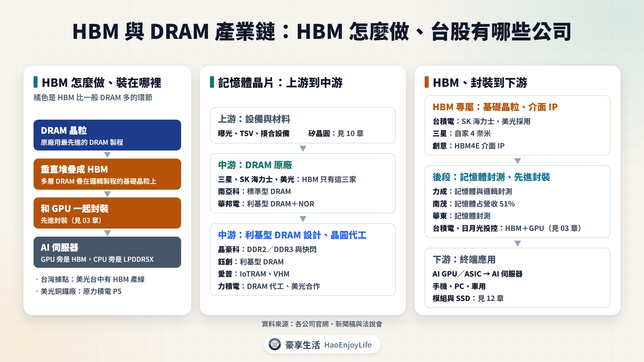Click text 矽晶圓：見 10 章
The image size is (644, 362).
[336, 133]
